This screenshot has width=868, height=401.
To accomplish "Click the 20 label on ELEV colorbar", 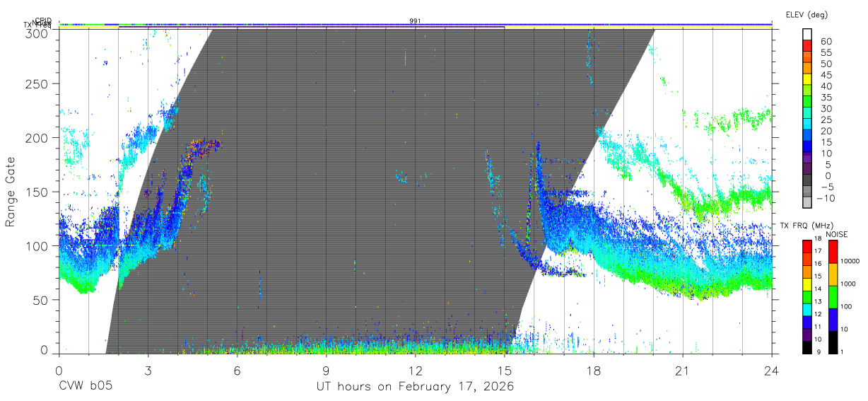I will tap(826, 131).
